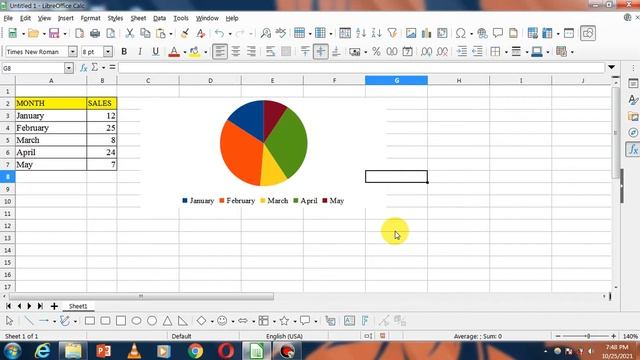Click the Export as PDF icon
The image size is (640, 360).
point(80,33)
